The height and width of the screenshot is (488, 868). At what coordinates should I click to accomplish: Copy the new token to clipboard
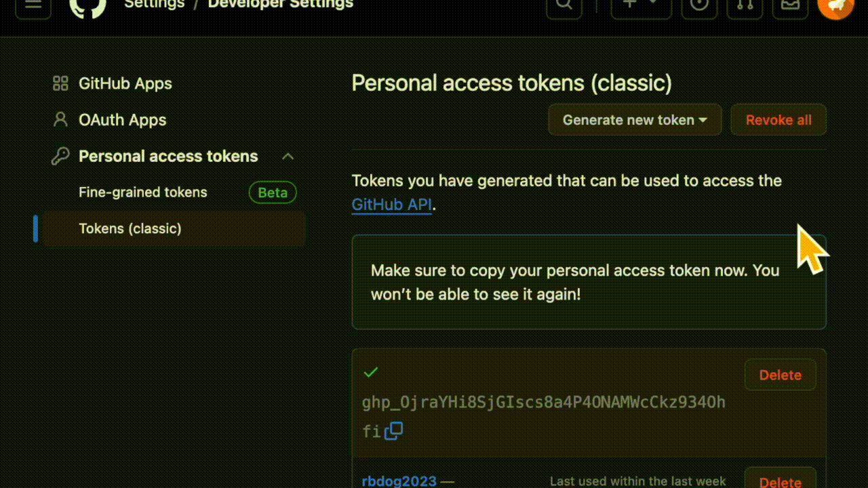coord(394,430)
